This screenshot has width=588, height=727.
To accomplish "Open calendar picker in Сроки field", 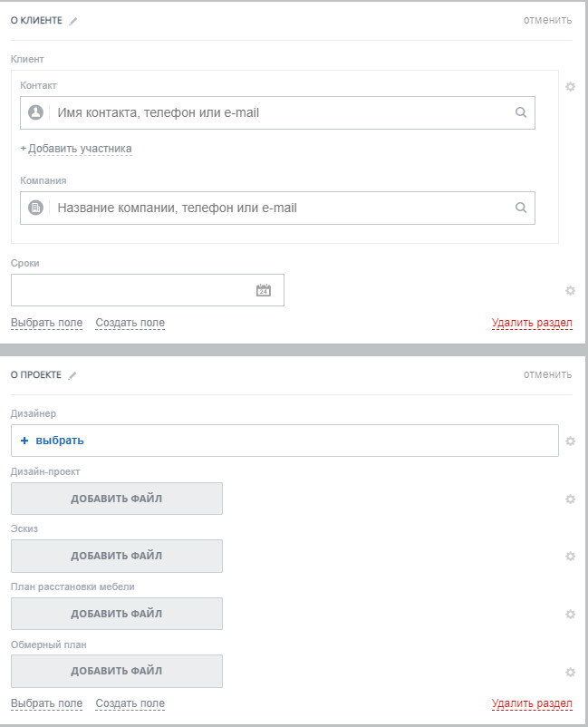I will coord(264,290).
